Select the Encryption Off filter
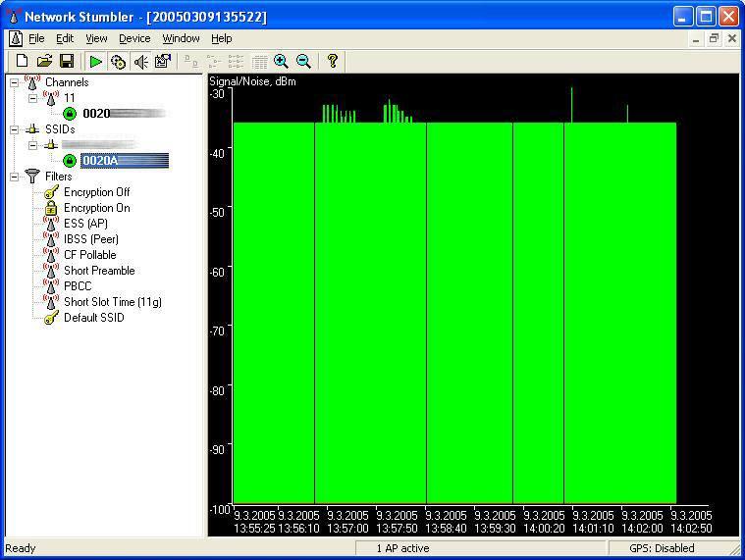Viewport: 745px width, 560px height. [97, 191]
